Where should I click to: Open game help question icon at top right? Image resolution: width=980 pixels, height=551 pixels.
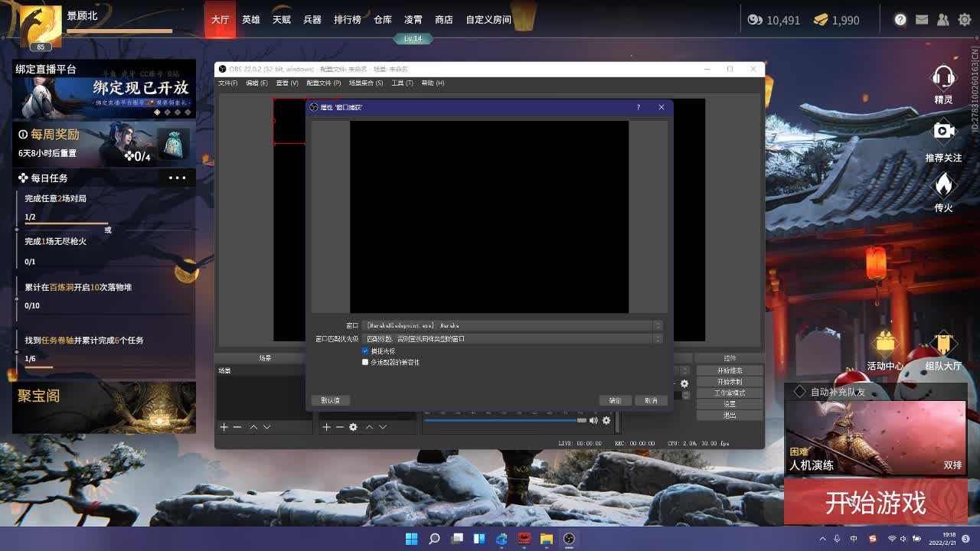point(900,20)
